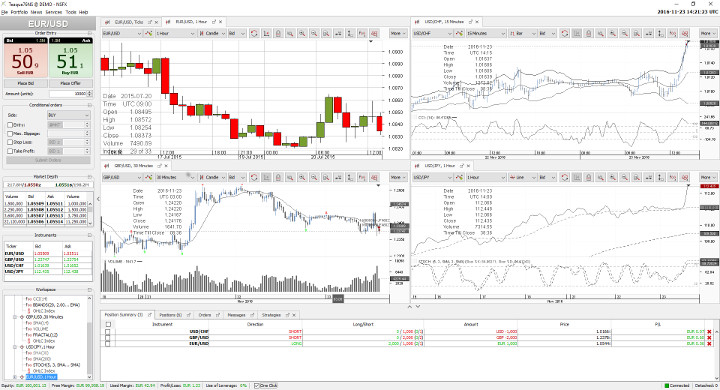Collapse the USD/JPY 1 Hour node in Workspace tree
The image size is (720, 390).
pyautogui.click(x=15, y=347)
